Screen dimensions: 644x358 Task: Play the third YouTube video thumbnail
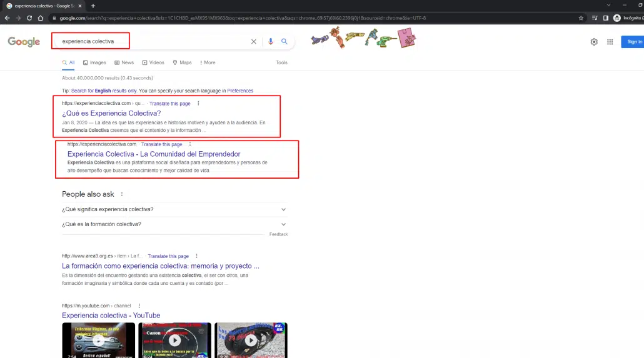tap(251, 341)
